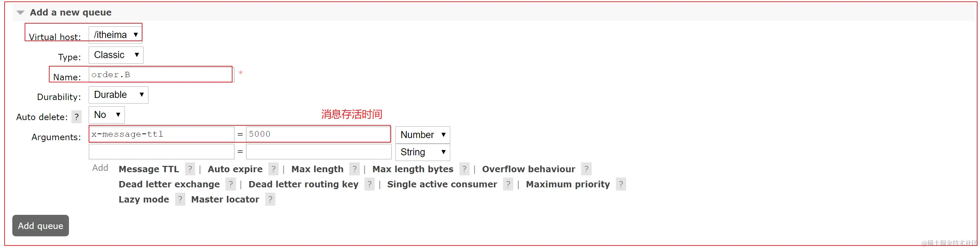Click the Add queue button
The width and height of the screenshot is (980, 249).
(x=41, y=226)
